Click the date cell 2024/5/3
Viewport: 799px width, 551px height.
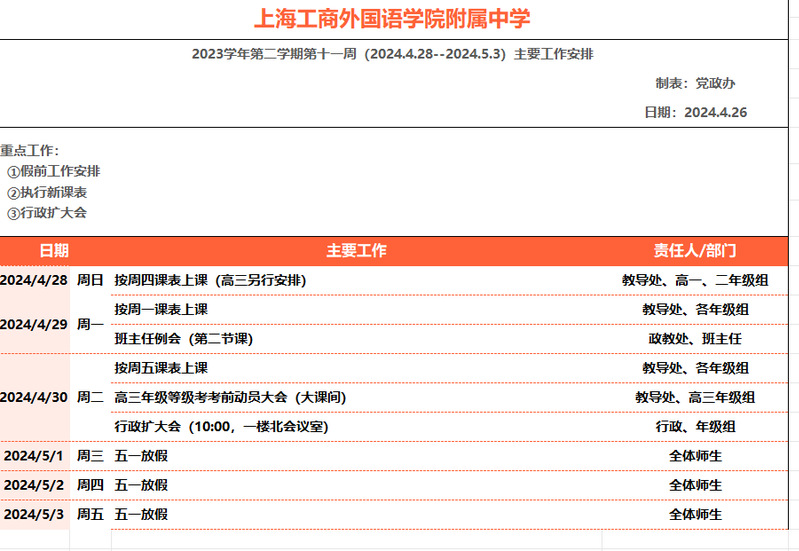tap(34, 514)
